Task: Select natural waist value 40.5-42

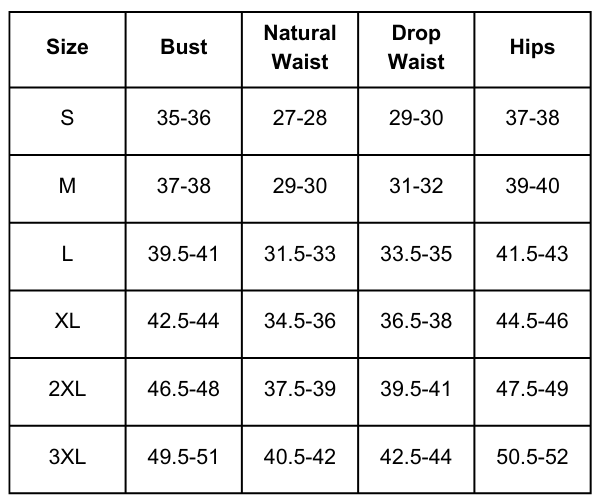Action: 300,458
